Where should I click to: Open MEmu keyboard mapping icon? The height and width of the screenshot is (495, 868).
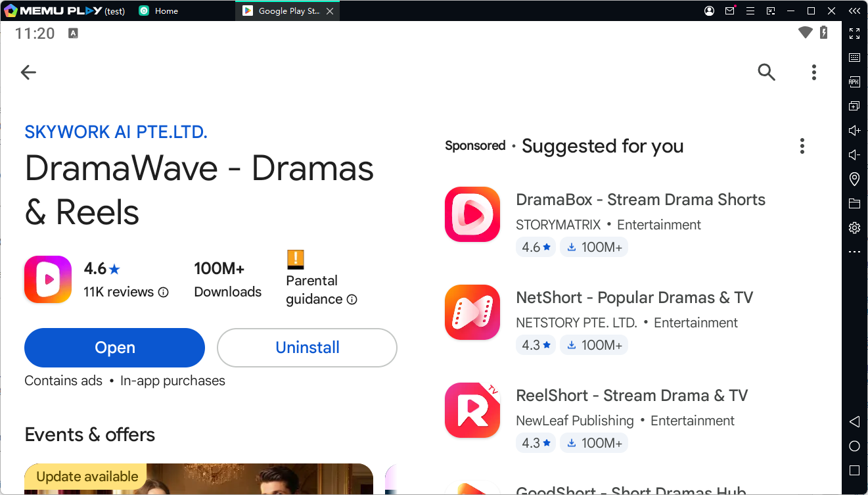pos(855,57)
